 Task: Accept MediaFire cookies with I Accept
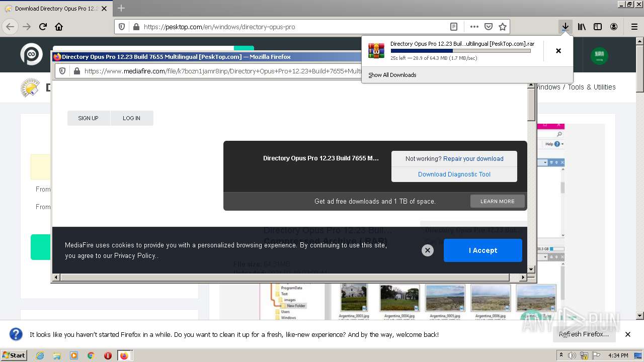[483, 250]
